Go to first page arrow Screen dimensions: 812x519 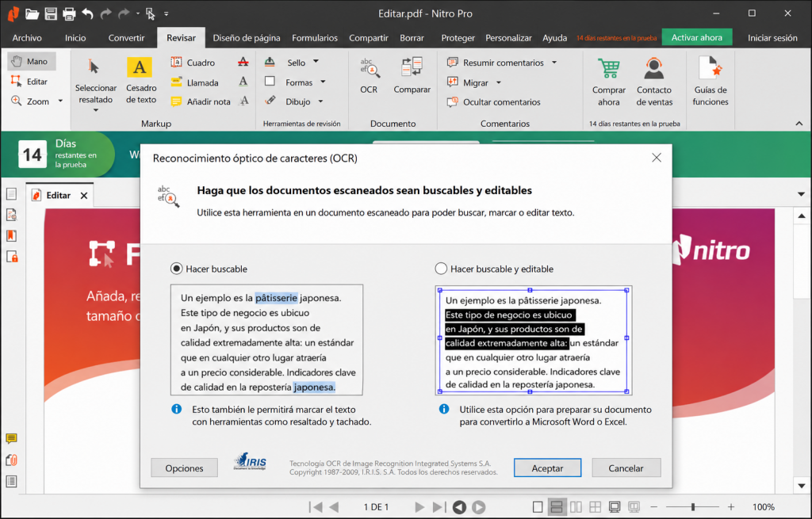click(316, 507)
